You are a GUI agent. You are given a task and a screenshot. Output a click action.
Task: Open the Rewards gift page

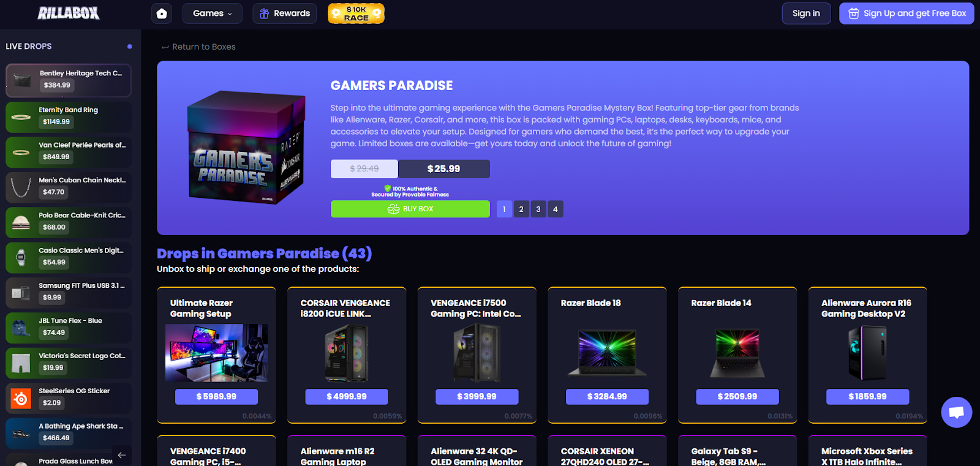click(x=285, y=13)
